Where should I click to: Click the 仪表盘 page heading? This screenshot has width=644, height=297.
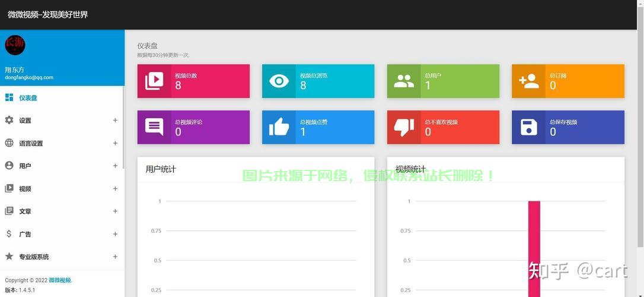147,46
